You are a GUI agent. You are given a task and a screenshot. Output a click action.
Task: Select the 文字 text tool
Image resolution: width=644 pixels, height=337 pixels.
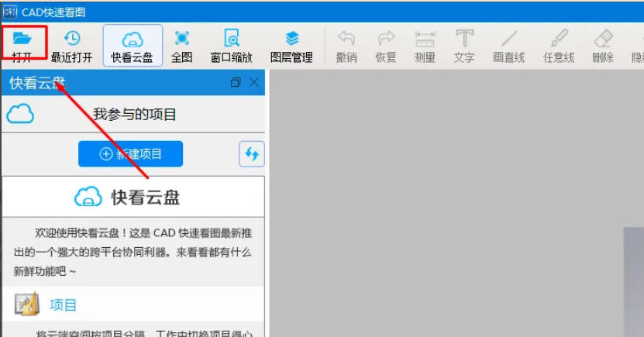click(x=464, y=46)
